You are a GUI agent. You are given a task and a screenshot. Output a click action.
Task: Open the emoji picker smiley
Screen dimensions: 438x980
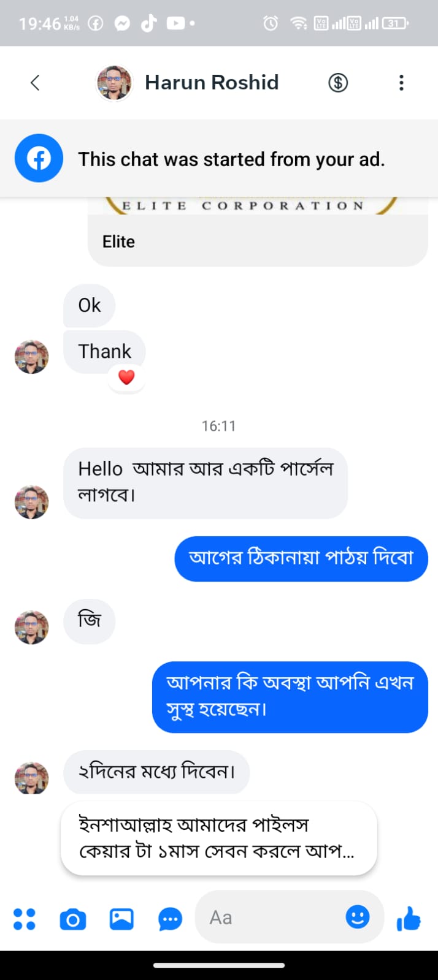click(358, 917)
